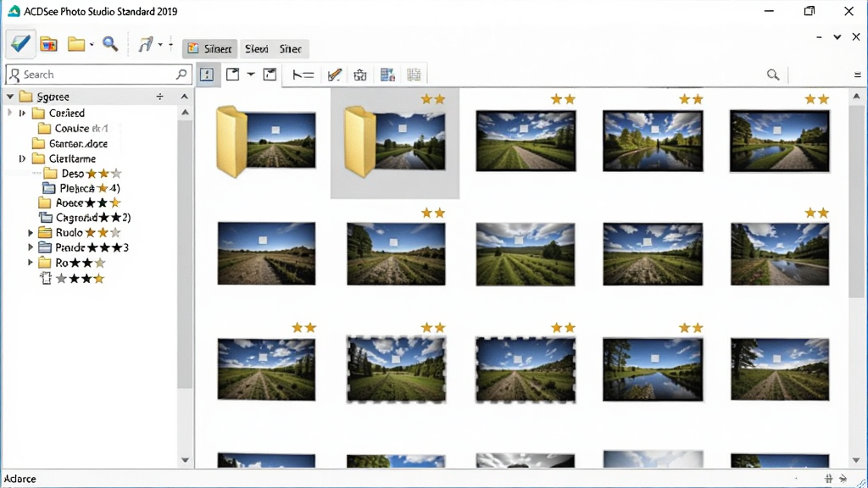Click the blue magnifying glass toolbar icon
868x488 pixels.
pyautogui.click(x=110, y=44)
